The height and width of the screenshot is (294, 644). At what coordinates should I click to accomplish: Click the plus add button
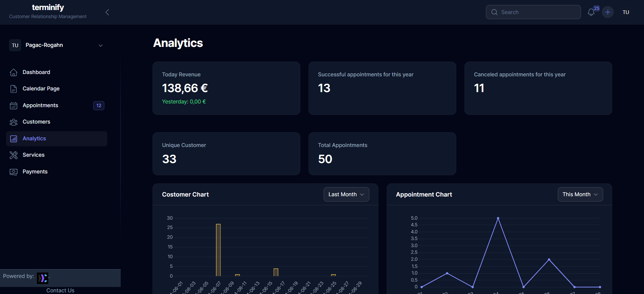tap(608, 12)
